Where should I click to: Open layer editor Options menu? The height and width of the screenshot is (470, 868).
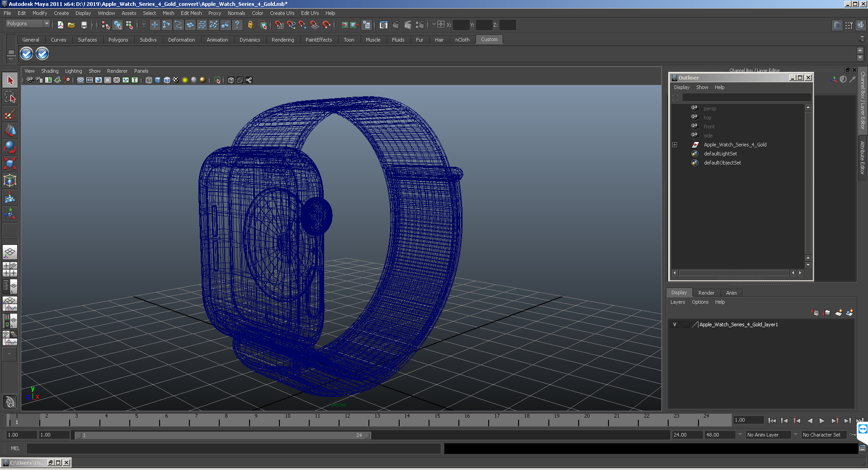pyautogui.click(x=700, y=302)
